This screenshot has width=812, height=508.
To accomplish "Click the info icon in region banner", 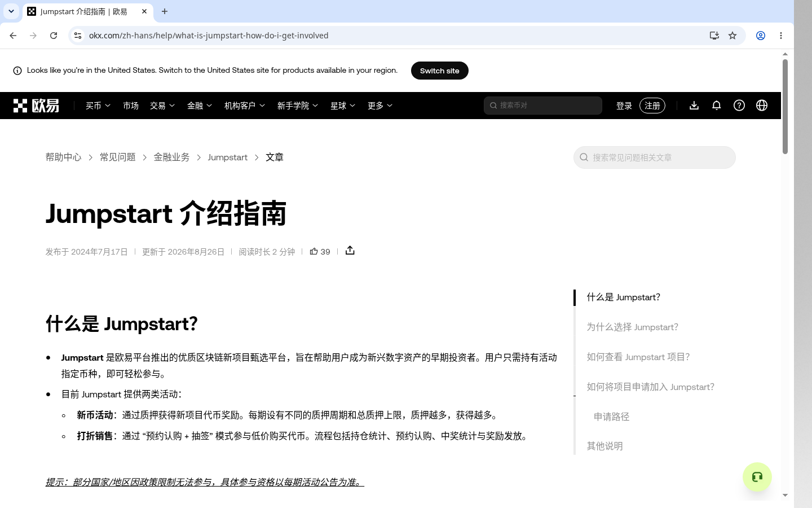I will click(17, 71).
